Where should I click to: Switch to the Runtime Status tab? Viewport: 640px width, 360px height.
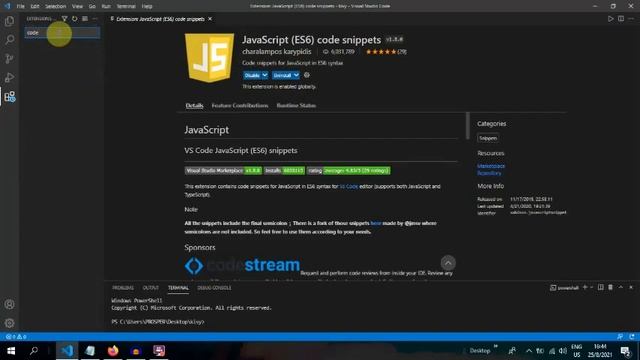click(x=296, y=106)
